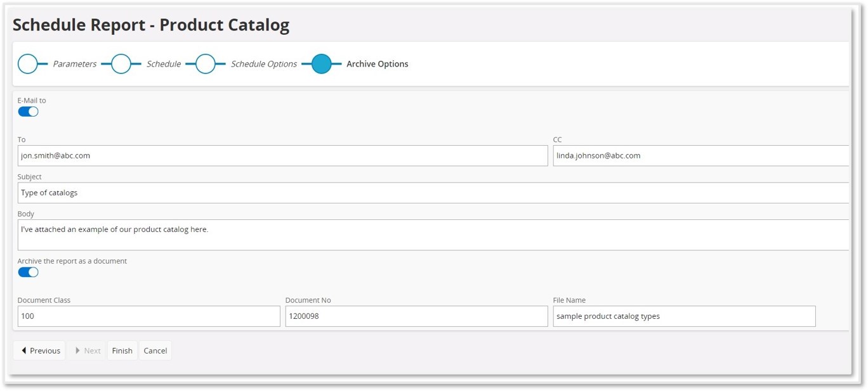
Task: Click the 'Body' label
Action: [x=26, y=214]
